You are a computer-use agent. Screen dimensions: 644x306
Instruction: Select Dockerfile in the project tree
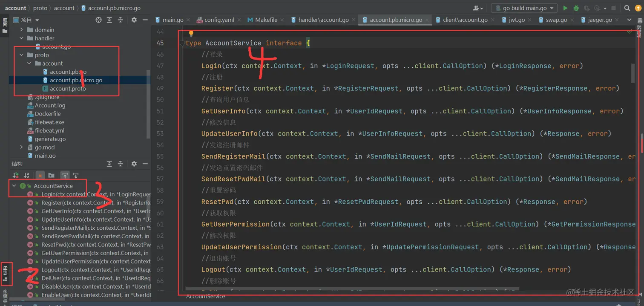point(48,114)
